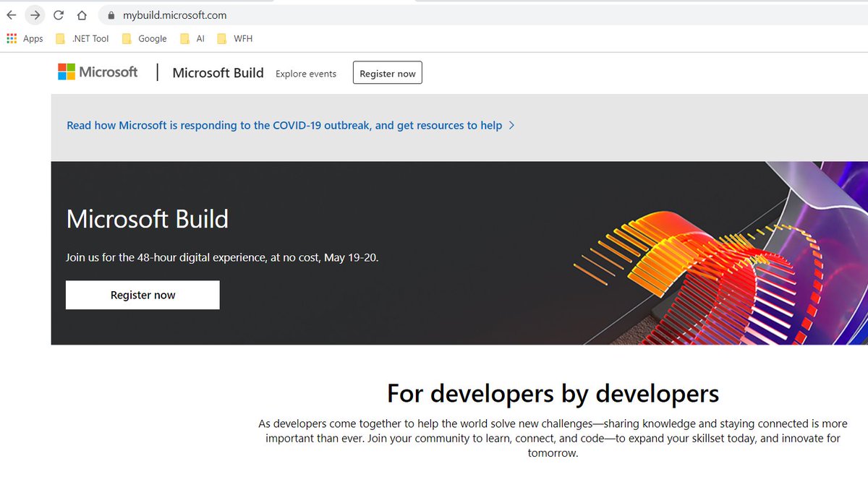Open the Google bookmark folder
Image resolution: width=868 pixels, height=482 pixels.
(x=144, y=38)
